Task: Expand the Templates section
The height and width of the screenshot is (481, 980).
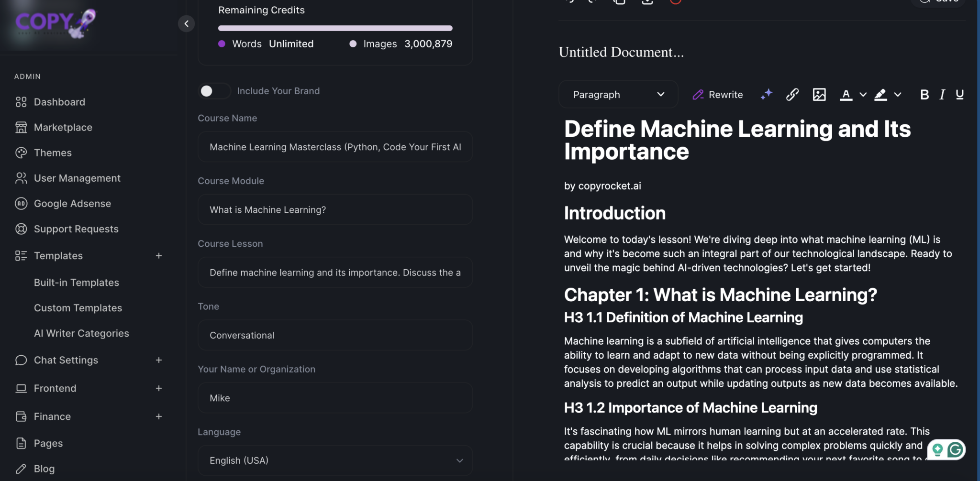Action: point(159,255)
